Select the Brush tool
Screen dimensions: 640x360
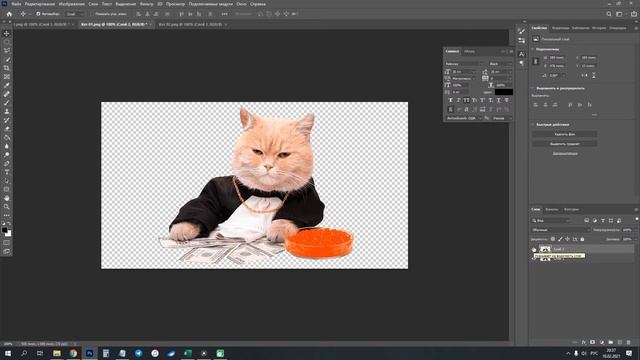7,102
